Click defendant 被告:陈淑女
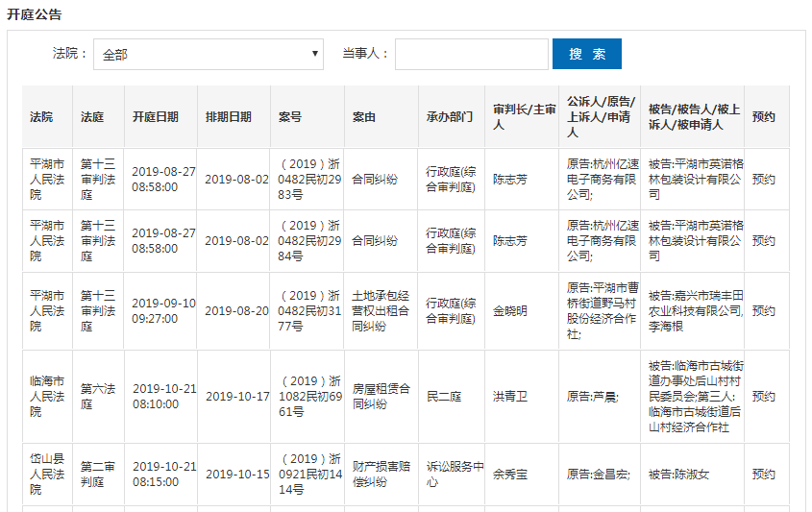 pyautogui.click(x=678, y=475)
